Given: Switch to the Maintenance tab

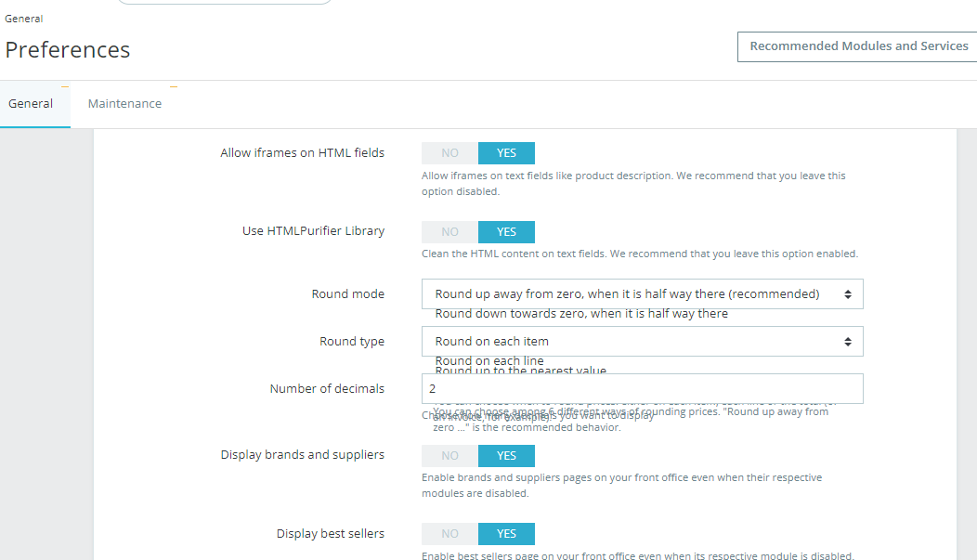Looking at the screenshot, I should tap(124, 104).
